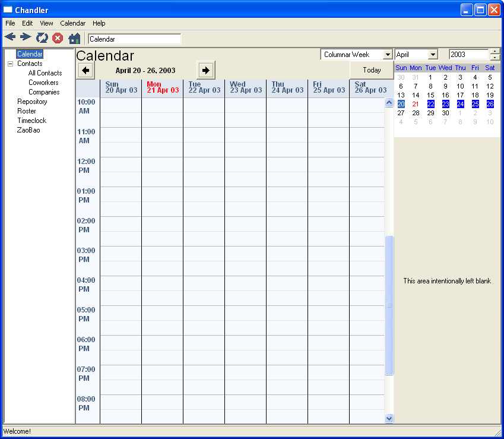This screenshot has width=504, height=439.
Task: Close the Chandler window
Action: pos(494,10)
